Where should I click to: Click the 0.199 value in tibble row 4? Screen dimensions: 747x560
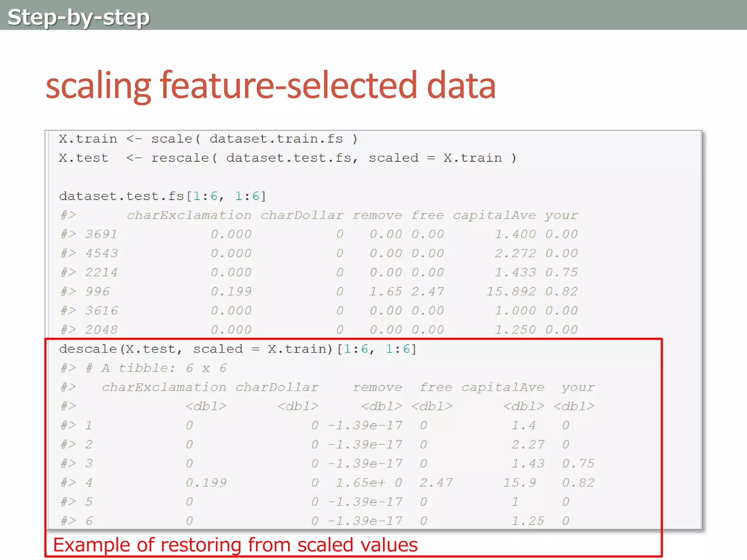tap(206, 483)
